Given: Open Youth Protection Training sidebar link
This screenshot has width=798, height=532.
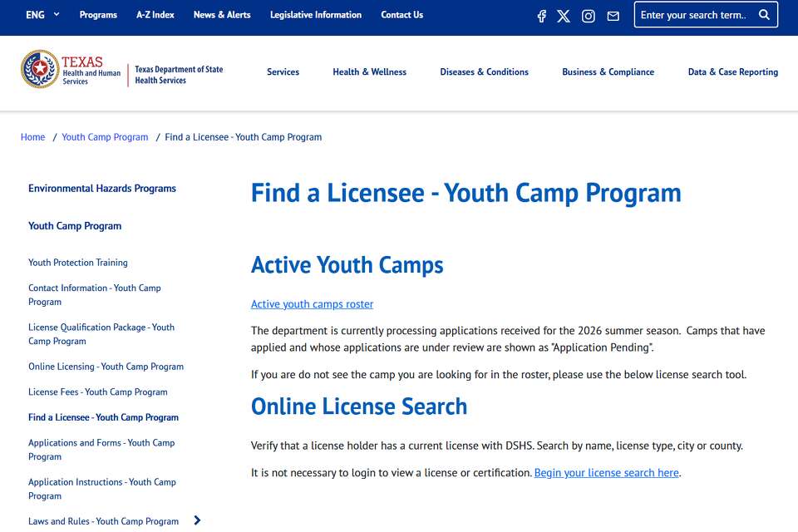Looking at the screenshot, I should 78,263.
